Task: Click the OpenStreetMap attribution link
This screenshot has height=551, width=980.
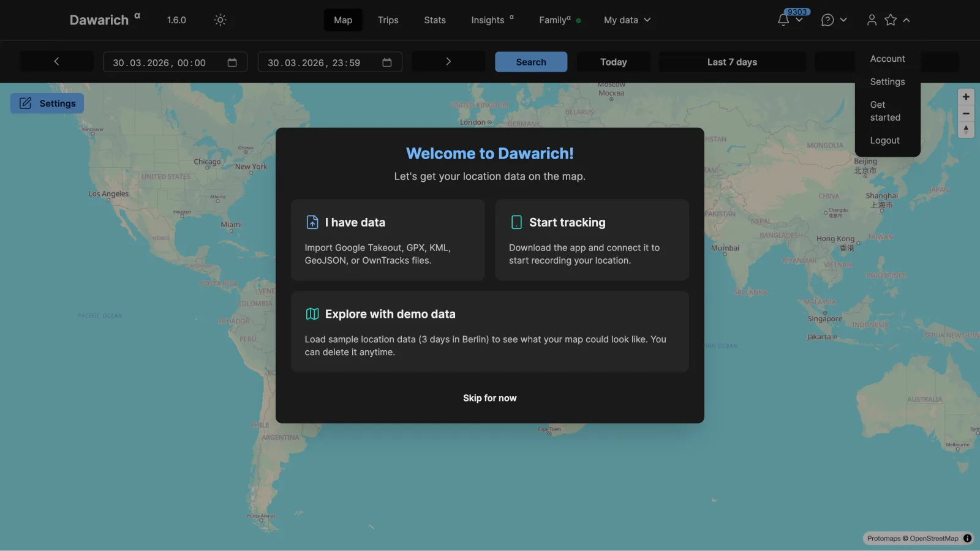Action: [x=934, y=539]
